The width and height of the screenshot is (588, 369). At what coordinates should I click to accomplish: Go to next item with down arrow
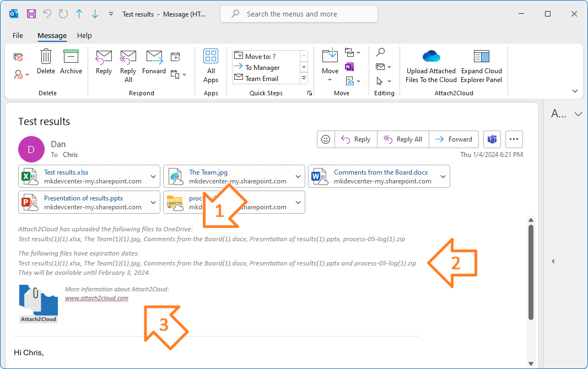point(95,14)
